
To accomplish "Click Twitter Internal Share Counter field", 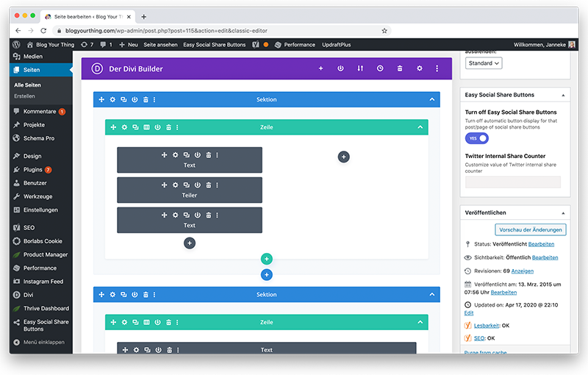I will coord(512,182).
